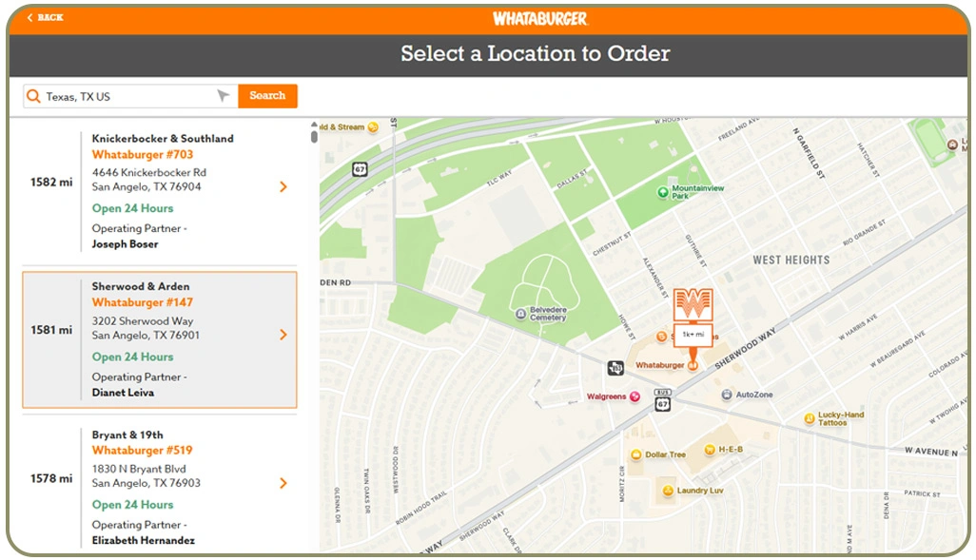The height and width of the screenshot is (560, 976).
Task: Select the Laundry Luv map marker
Action: pos(666,491)
